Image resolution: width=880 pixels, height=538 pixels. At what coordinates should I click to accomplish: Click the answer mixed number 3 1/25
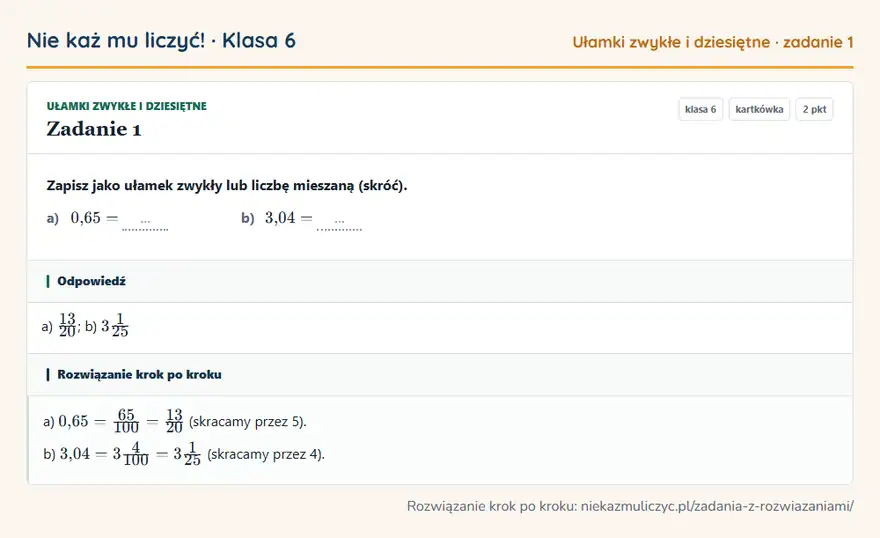114,325
